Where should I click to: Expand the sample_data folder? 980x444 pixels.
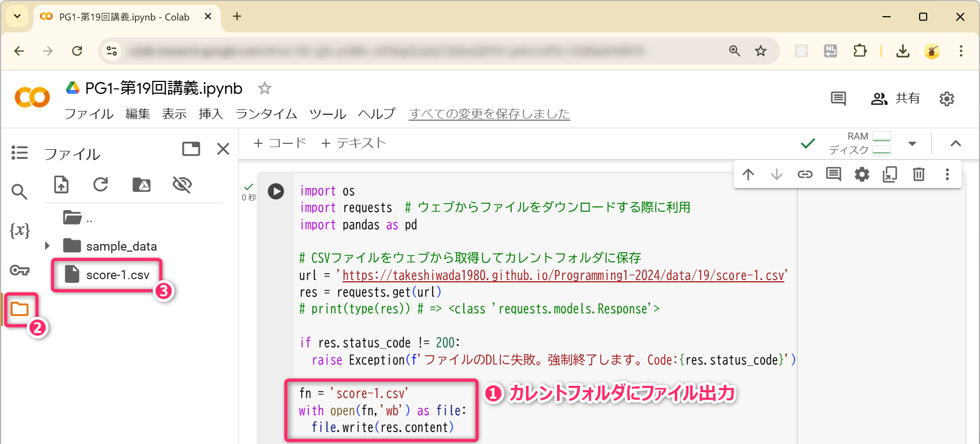click(x=47, y=246)
